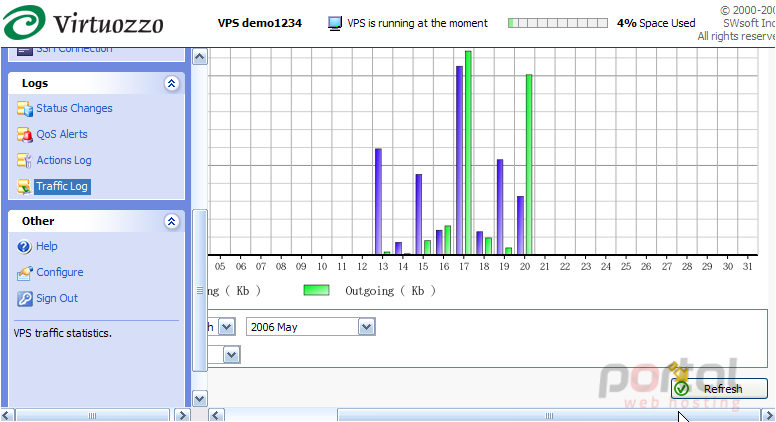This screenshot has width=776, height=422.
Task: Open the 2006 May period dropdown
Action: coord(366,327)
